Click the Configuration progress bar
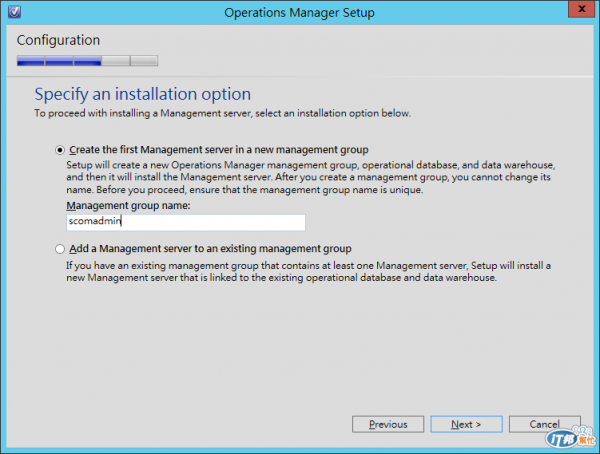600x454 pixels. 87,60
